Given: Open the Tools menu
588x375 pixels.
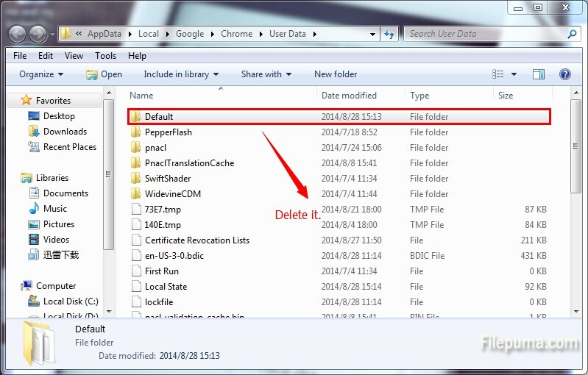Looking at the screenshot, I should (105, 56).
